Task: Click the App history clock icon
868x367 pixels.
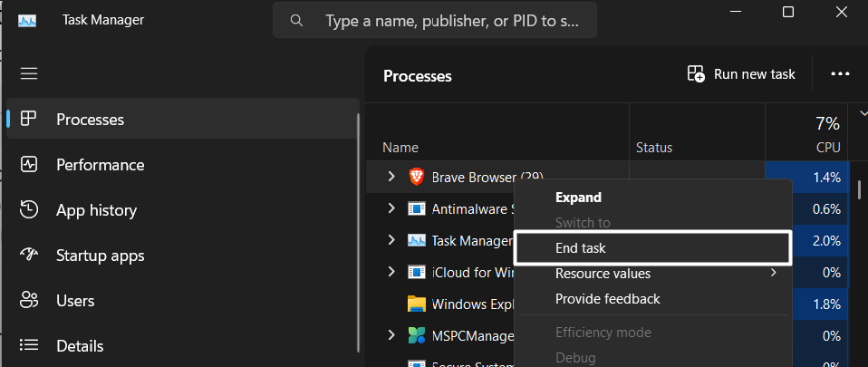Action: coord(29,210)
